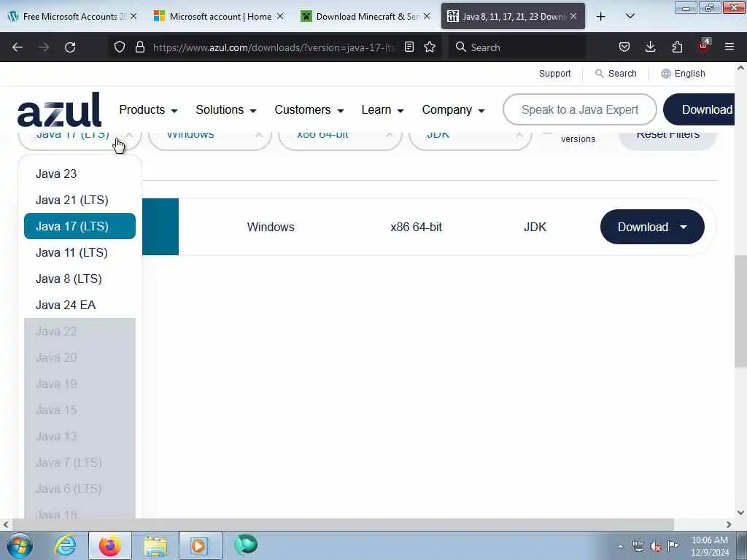The image size is (747, 560).
Task: Open the Download JDK dropdown button
Action: tap(652, 227)
